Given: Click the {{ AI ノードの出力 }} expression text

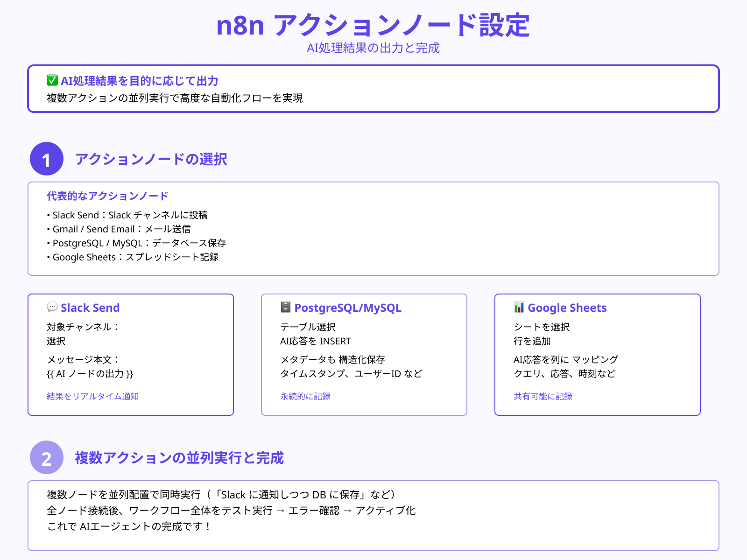Looking at the screenshot, I should [90, 373].
